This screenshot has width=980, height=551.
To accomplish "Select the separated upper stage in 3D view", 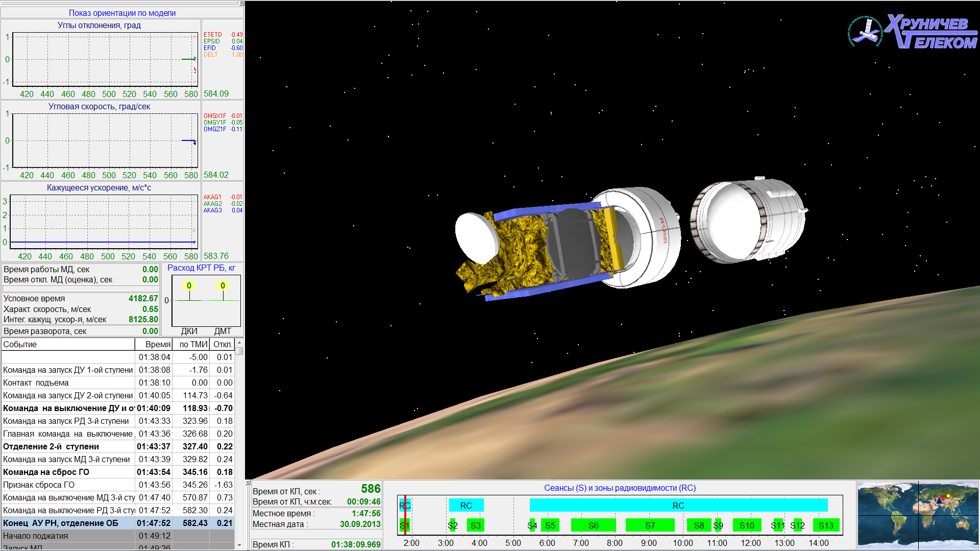I will tap(748, 220).
